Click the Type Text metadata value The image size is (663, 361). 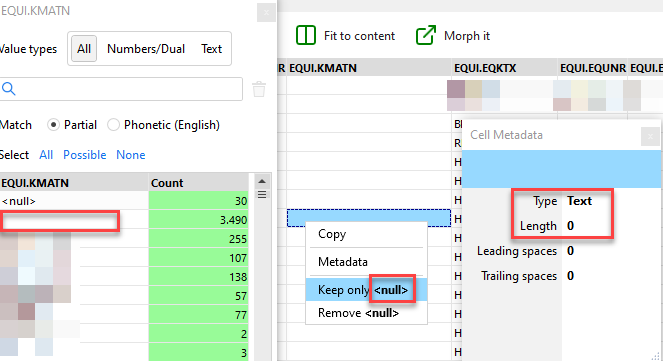click(579, 201)
